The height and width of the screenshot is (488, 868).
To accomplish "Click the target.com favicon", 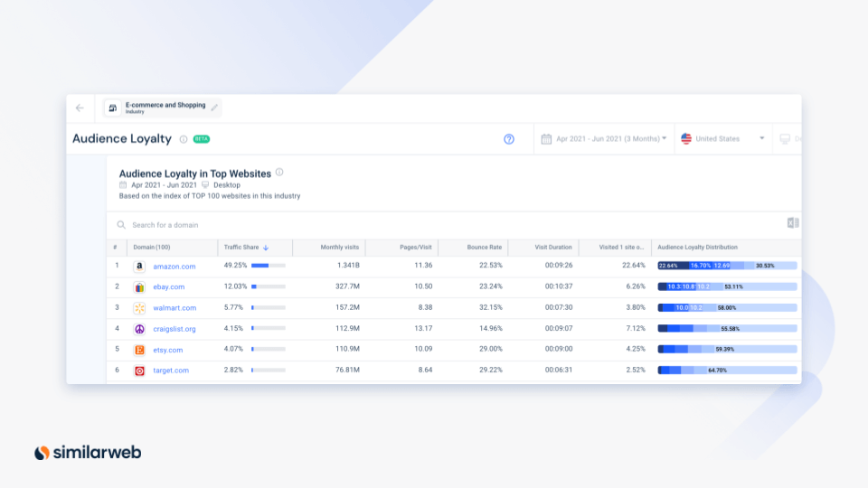I will click(x=139, y=371).
